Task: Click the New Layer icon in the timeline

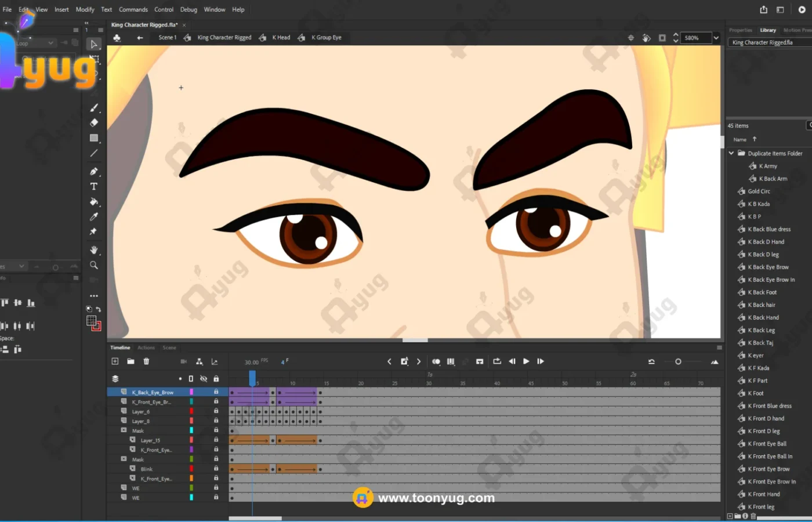Action: [x=115, y=361]
